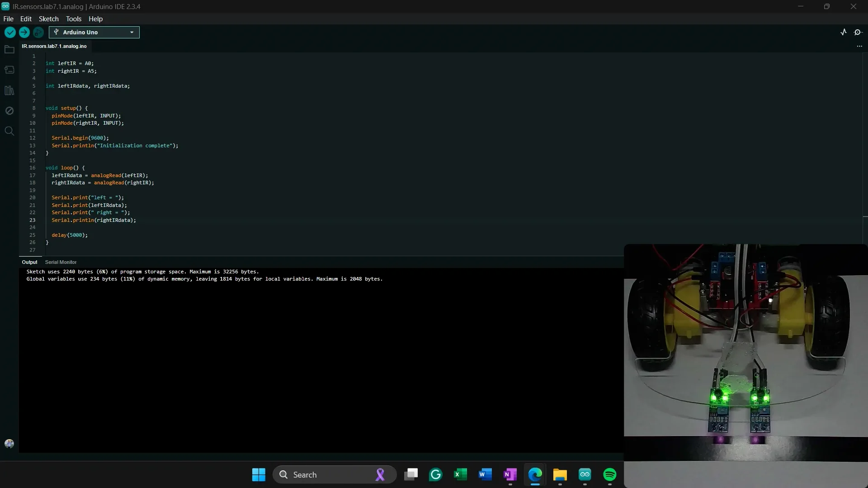Viewport: 868px width, 488px height.
Task: Open the Library Manager sidebar icon
Action: (9, 90)
